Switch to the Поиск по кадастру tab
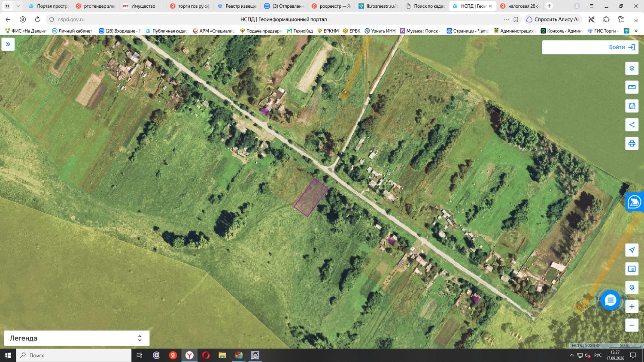This screenshot has height=362, width=644. tap(425, 6)
